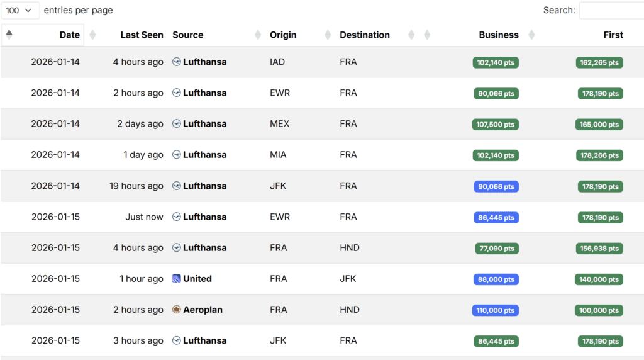Click the United source name
The height and width of the screenshot is (360, 644).
pos(197,279)
